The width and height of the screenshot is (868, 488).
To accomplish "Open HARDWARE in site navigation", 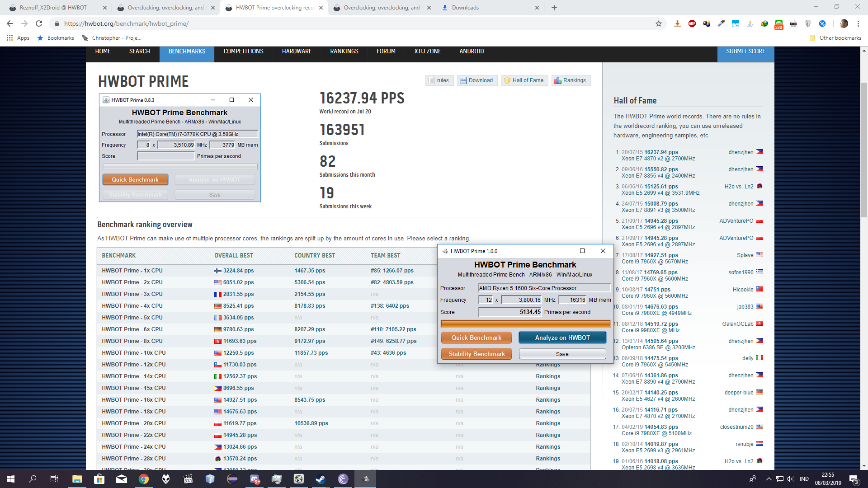I will click(297, 52).
